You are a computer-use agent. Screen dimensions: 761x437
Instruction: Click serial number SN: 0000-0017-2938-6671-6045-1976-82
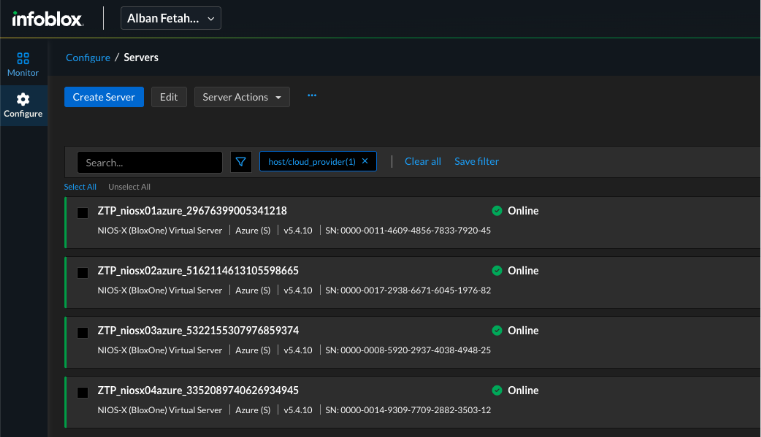408,290
